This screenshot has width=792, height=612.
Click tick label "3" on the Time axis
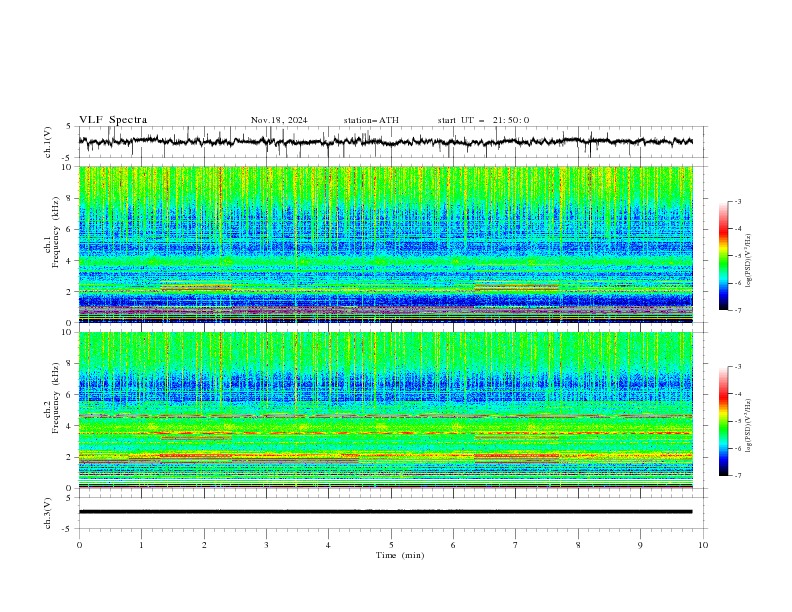click(267, 545)
